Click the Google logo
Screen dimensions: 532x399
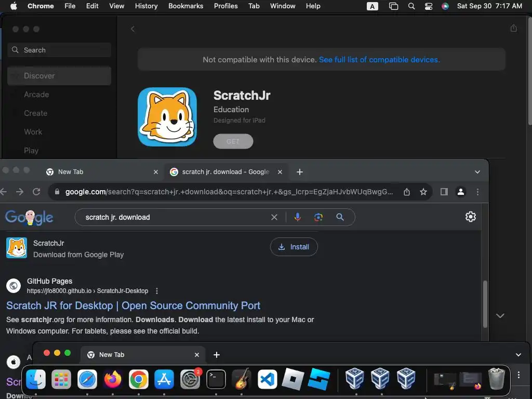click(29, 218)
